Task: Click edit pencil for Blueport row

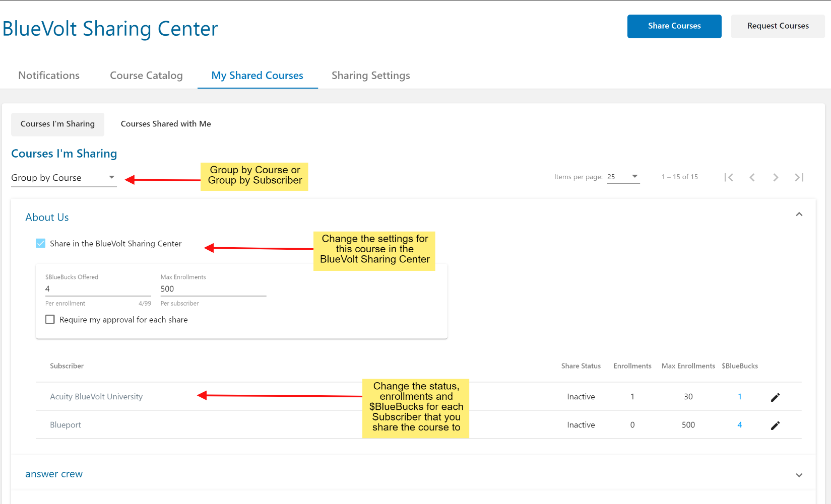Action: (775, 425)
